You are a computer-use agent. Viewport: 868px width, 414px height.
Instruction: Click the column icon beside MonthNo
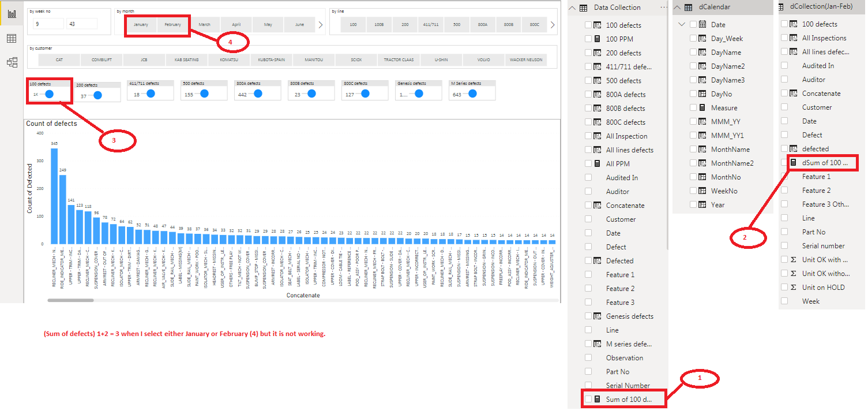tap(702, 177)
